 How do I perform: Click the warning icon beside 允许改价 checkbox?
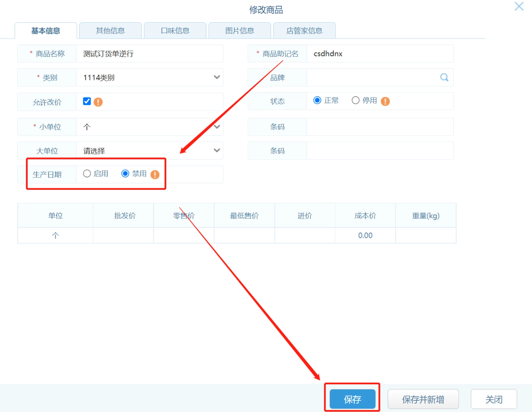pos(98,102)
